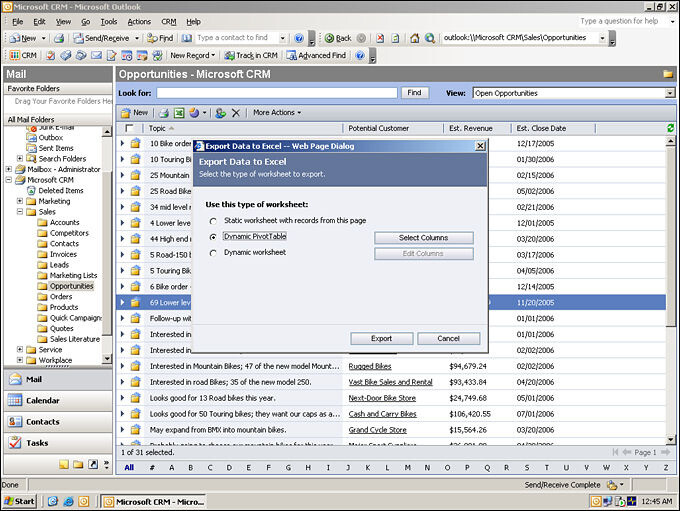Open the Edit menu
Image resolution: width=680 pixels, height=511 pixels.
(x=39, y=22)
